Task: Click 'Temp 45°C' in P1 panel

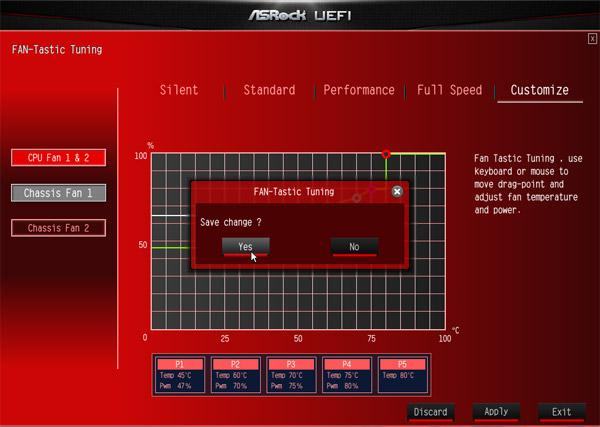Action: (x=175, y=375)
